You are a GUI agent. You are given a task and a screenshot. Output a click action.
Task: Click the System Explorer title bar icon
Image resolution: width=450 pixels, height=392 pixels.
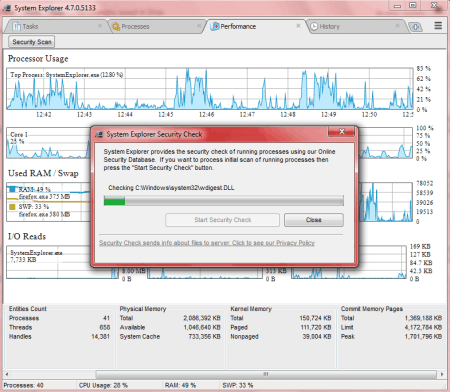tap(7, 8)
